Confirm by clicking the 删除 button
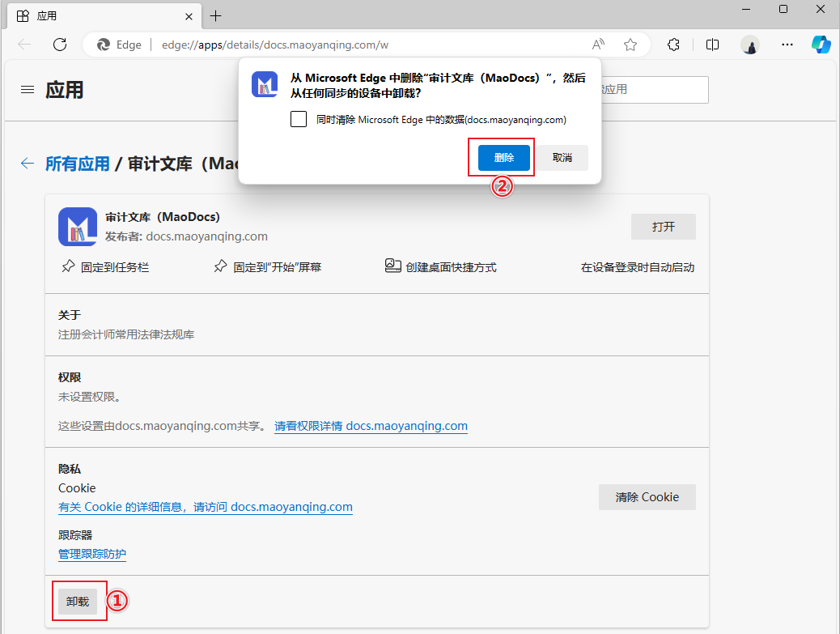840x634 pixels. point(503,158)
